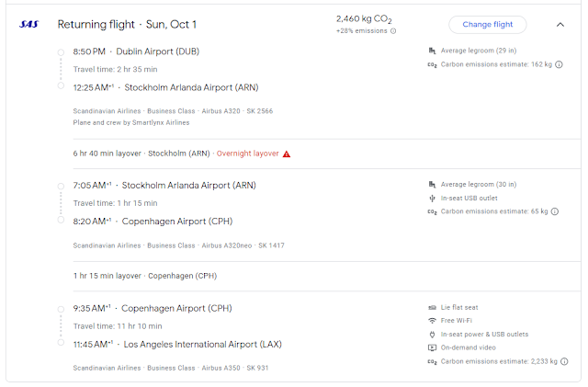Collapse the returning flight details chevron
Image resolution: width=588 pixels, height=387 pixels.
560,25
